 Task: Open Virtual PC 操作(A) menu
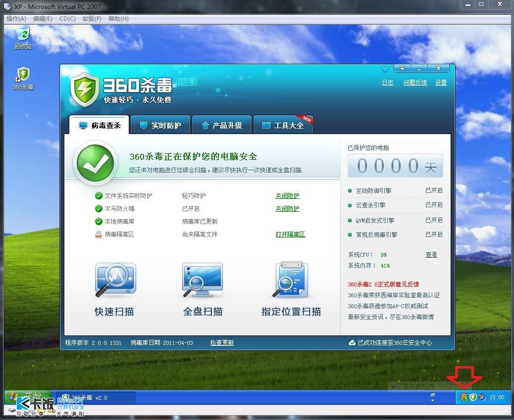[x=16, y=19]
